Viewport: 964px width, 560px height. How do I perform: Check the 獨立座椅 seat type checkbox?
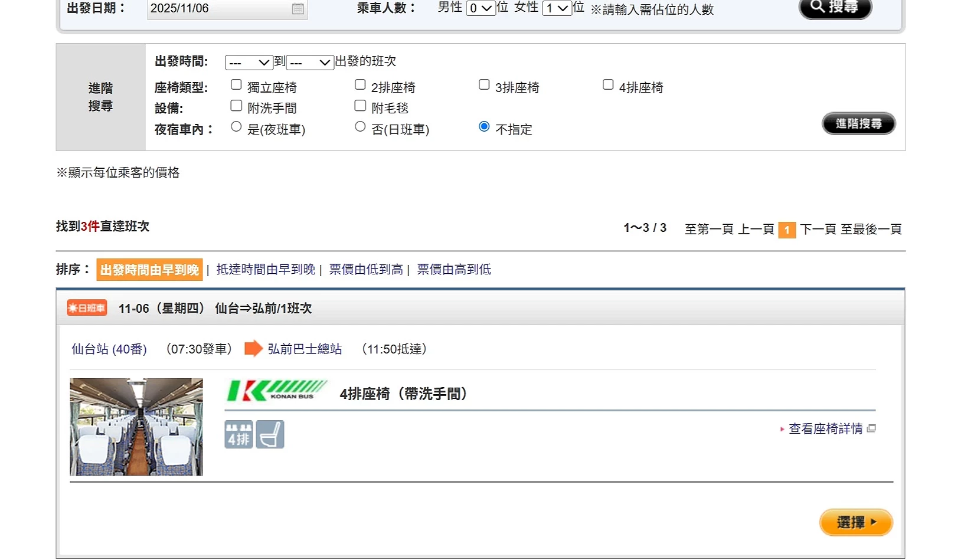[x=236, y=85]
